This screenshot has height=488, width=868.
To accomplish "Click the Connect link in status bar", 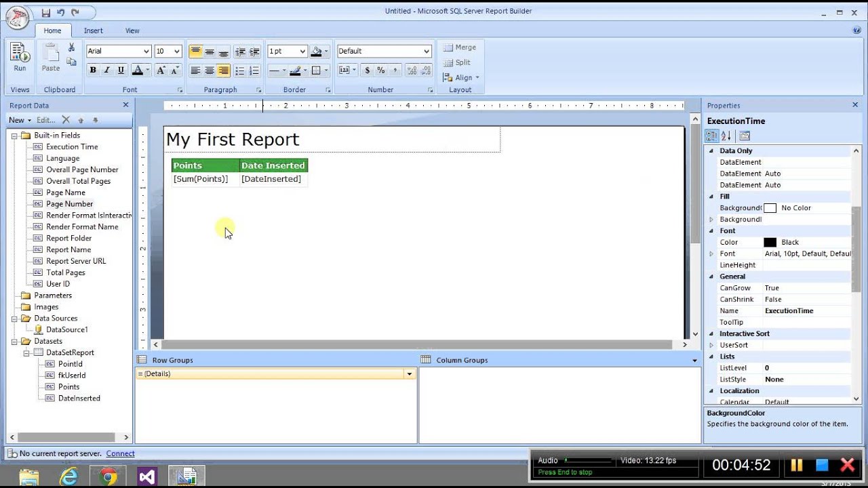I will (120, 453).
